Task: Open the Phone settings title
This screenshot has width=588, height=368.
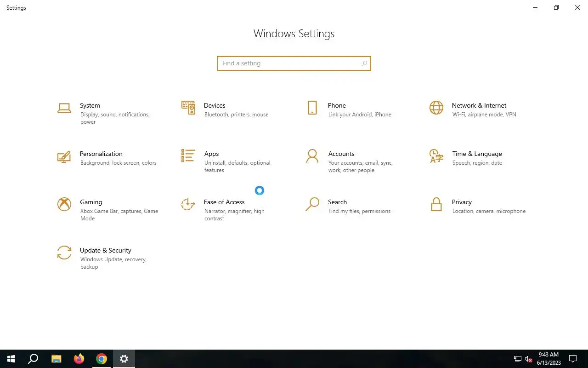Action: coord(337,105)
